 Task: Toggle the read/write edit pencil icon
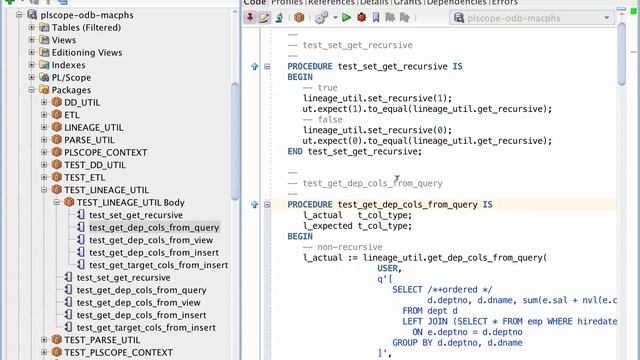pos(264,18)
